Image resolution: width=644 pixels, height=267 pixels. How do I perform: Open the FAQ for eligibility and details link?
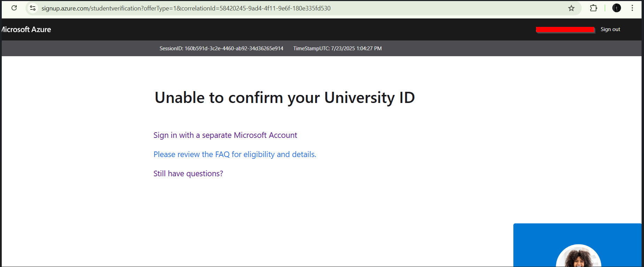[x=235, y=154]
